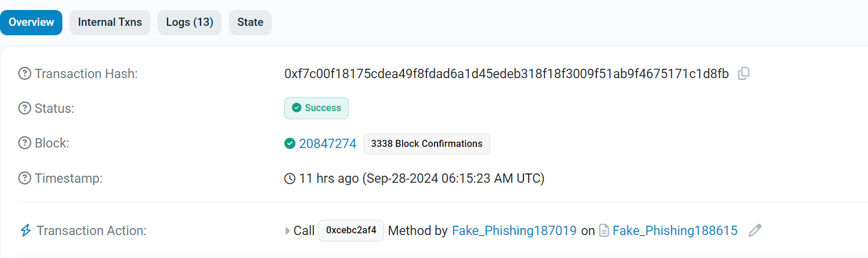Open block 20847274 link
Image resolution: width=868 pixels, height=258 pixels.
[328, 143]
